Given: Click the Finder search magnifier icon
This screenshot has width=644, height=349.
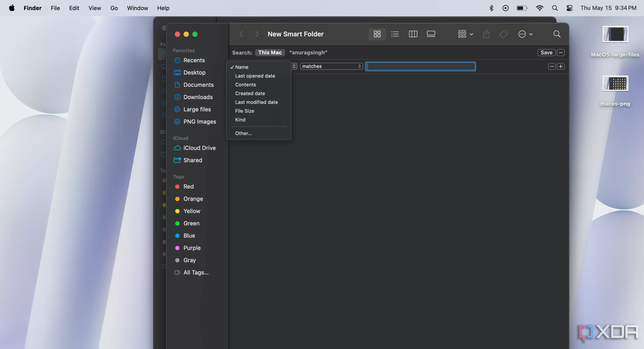Looking at the screenshot, I should pos(557,34).
